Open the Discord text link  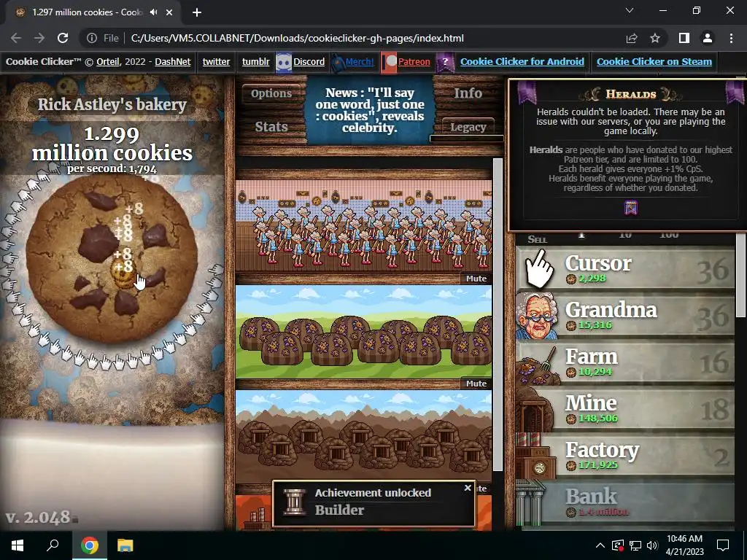309,62
